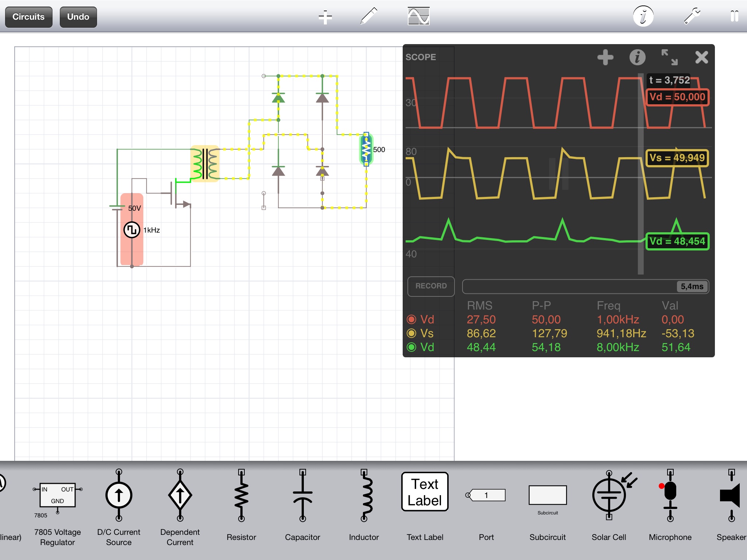
Task: Select the 1kHz square wave source
Action: [132, 230]
